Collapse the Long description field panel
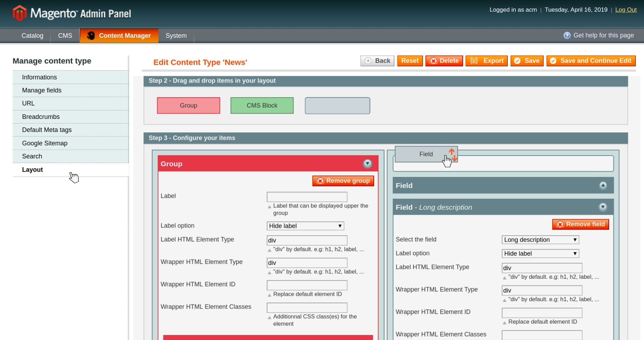 click(603, 207)
